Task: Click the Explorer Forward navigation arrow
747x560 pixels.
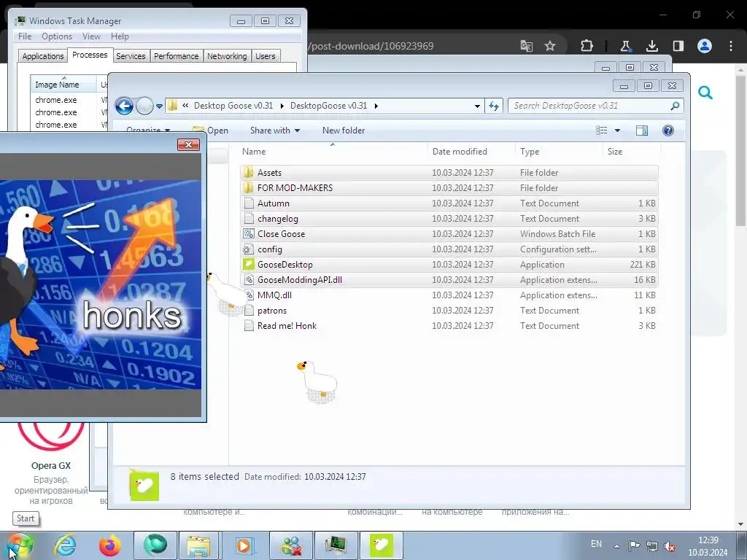Action: 144,106
